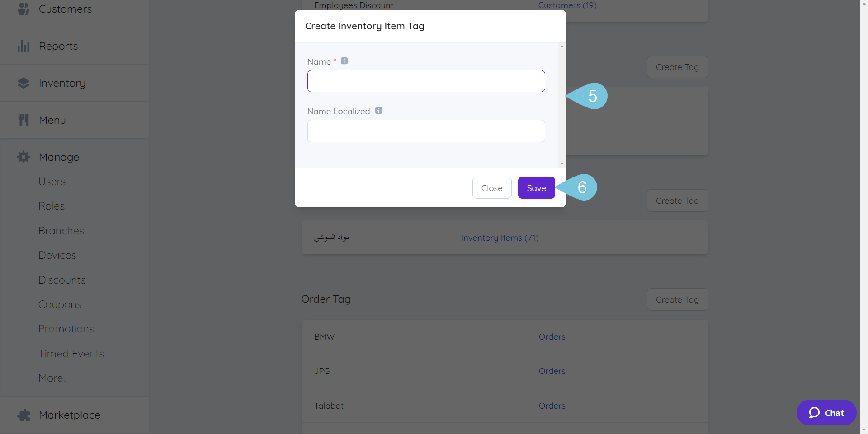Navigate to Users under Manage

click(52, 182)
